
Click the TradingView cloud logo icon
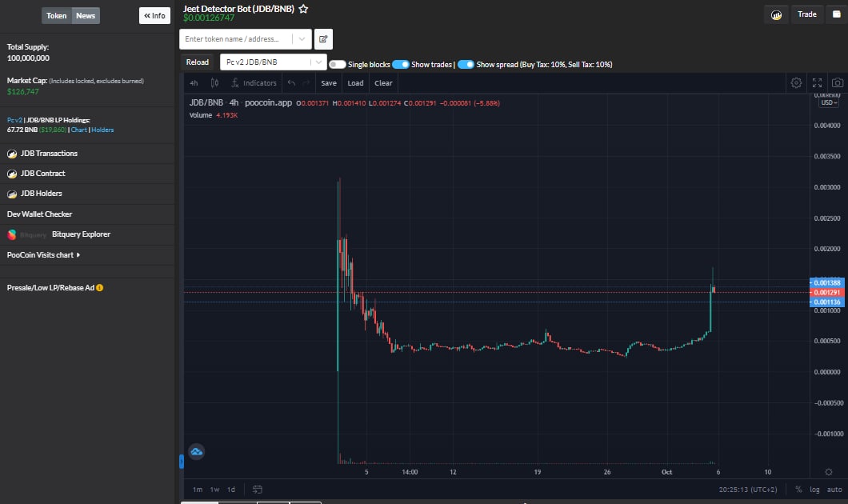(x=196, y=451)
